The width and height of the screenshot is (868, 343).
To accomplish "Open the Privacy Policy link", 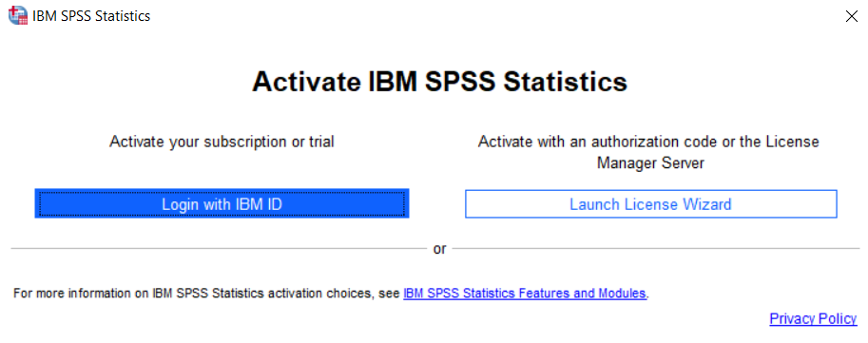I will (813, 318).
